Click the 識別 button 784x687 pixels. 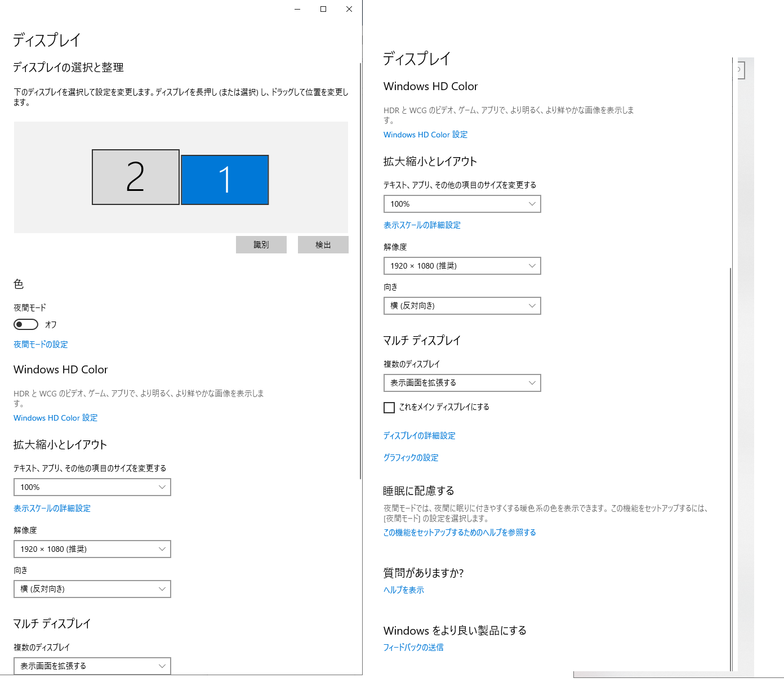point(261,245)
